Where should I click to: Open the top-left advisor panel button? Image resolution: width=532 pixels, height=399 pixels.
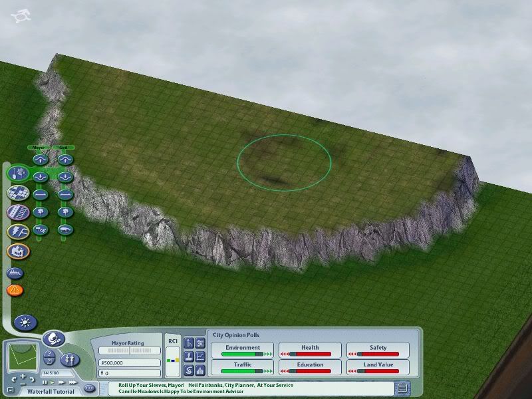[x=188, y=343]
